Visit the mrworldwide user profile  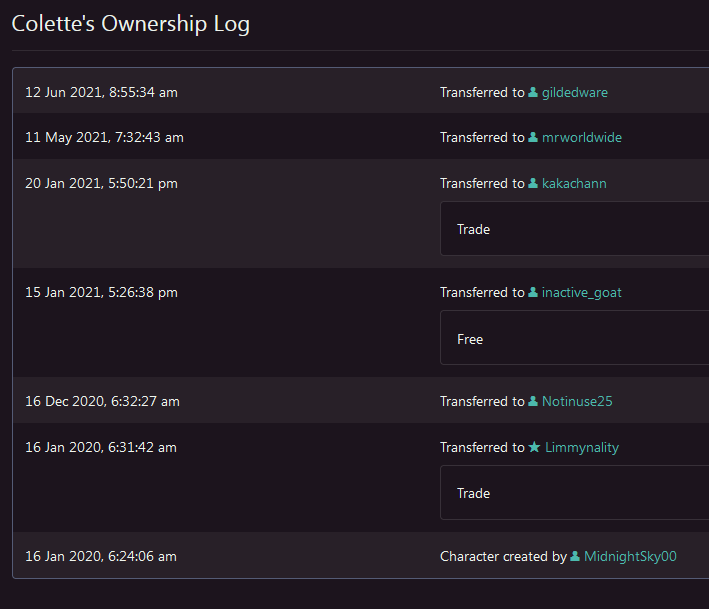[x=581, y=137]
